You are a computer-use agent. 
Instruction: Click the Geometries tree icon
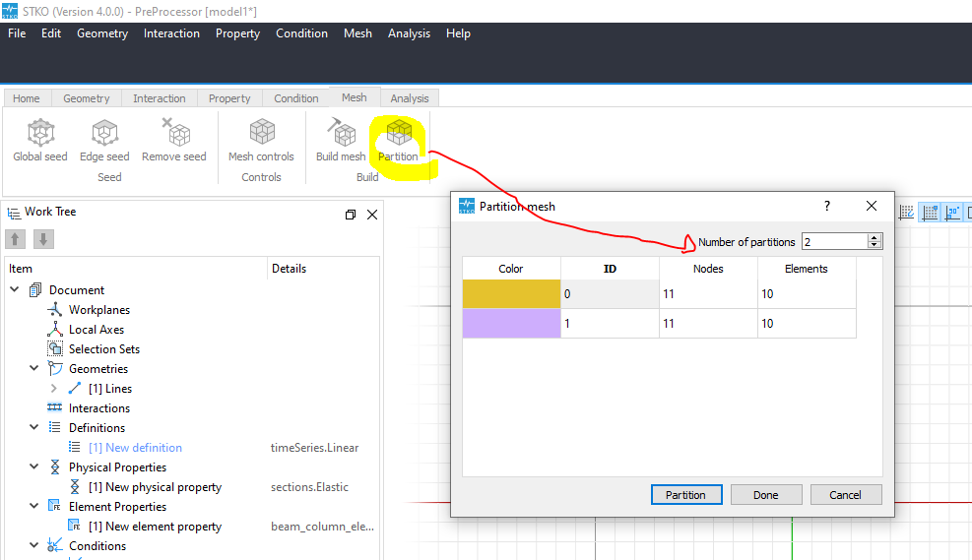pyautogui.click(x=55, y=369)
